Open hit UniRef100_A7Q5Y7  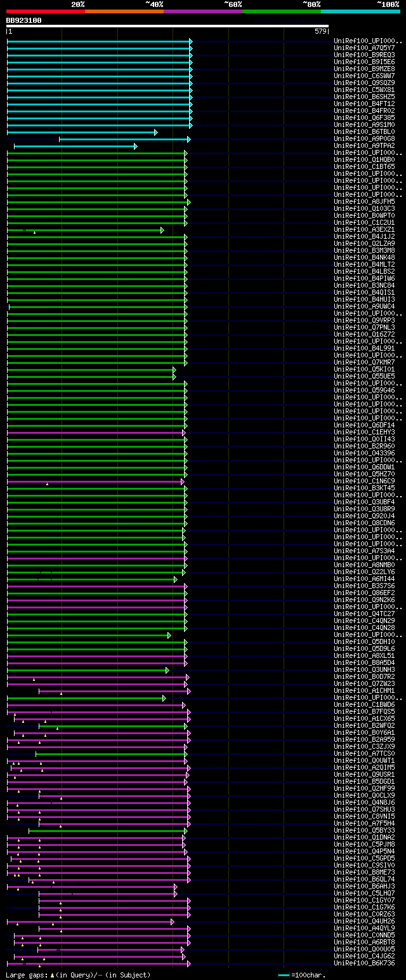[364, 48]
